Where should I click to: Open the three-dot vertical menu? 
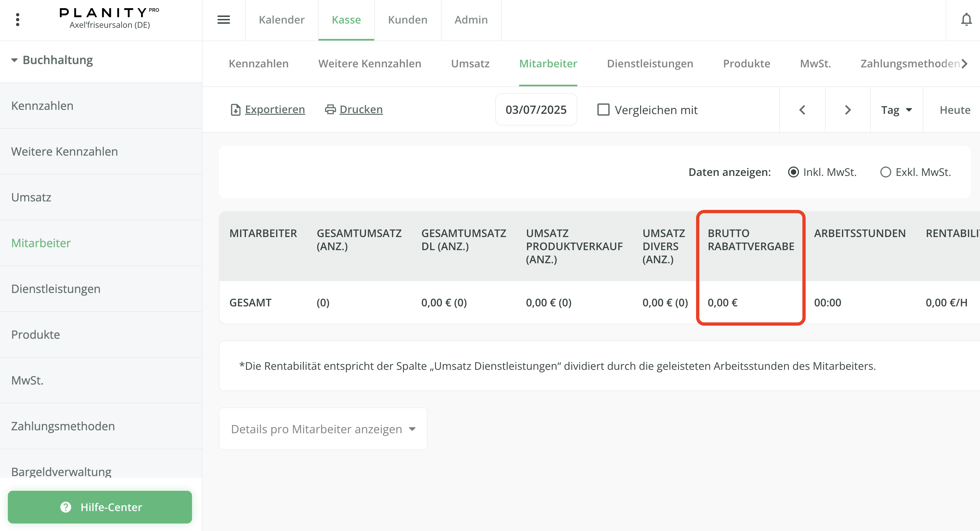(18, 20)
